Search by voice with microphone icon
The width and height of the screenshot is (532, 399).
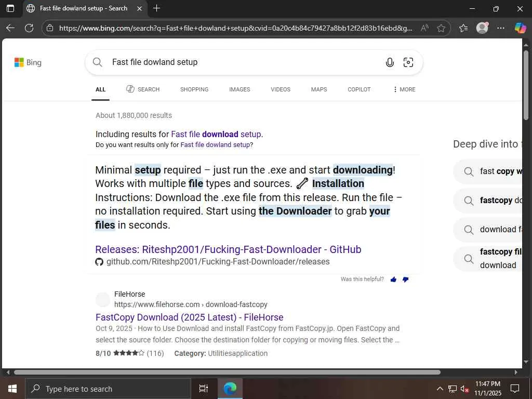click(390, 62)
